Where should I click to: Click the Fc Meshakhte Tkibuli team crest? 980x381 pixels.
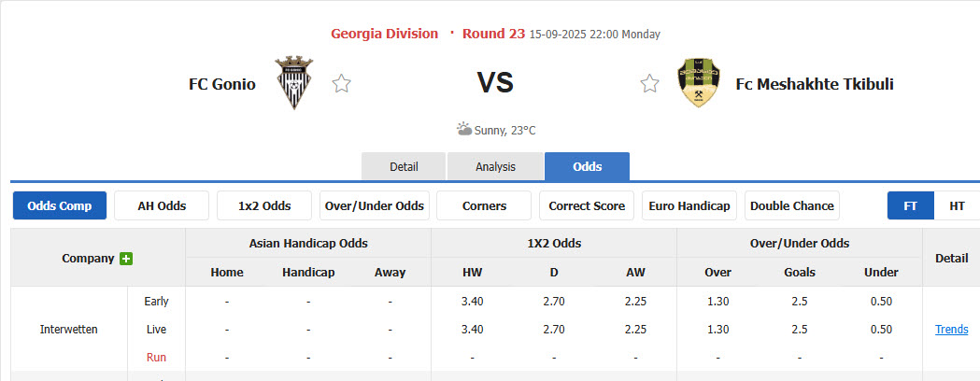tap(697, 83)
